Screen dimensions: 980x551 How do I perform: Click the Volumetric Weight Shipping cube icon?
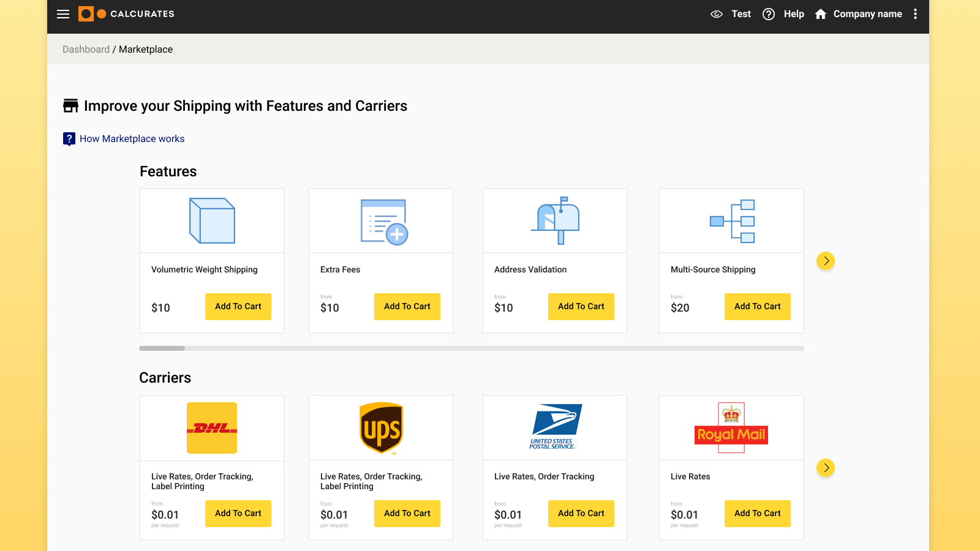click(212, 221)
